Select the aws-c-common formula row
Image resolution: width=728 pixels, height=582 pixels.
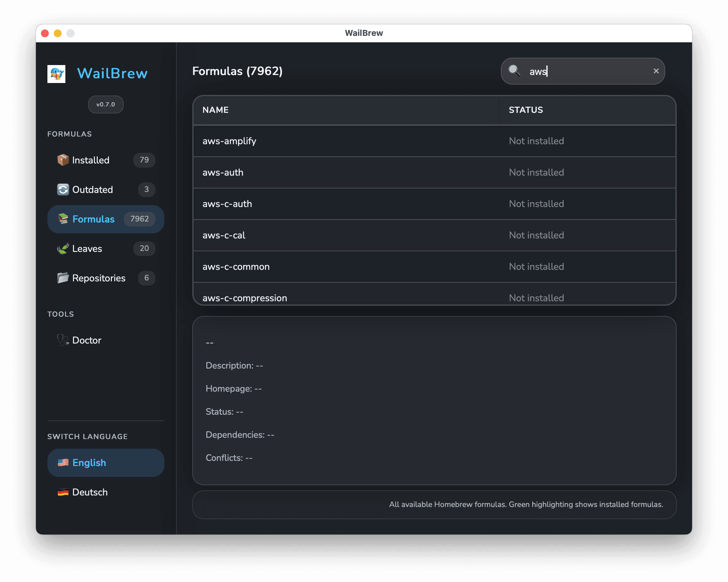click(434, 267)
